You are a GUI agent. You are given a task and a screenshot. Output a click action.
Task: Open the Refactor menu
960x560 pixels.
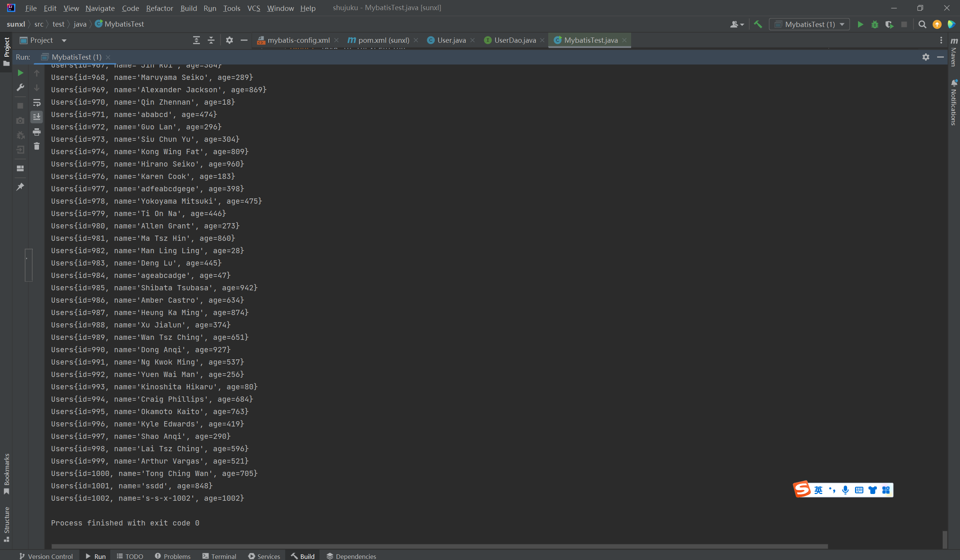coord(159,8)
